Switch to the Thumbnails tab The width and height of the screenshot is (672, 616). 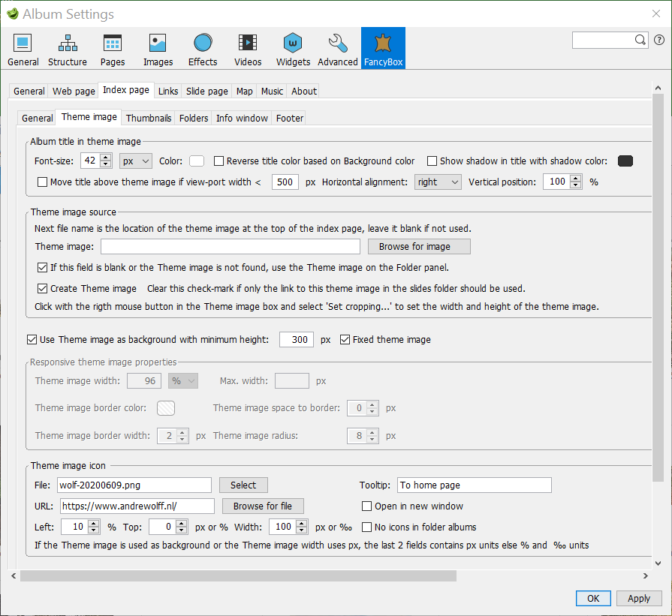[x=148, y=118]
